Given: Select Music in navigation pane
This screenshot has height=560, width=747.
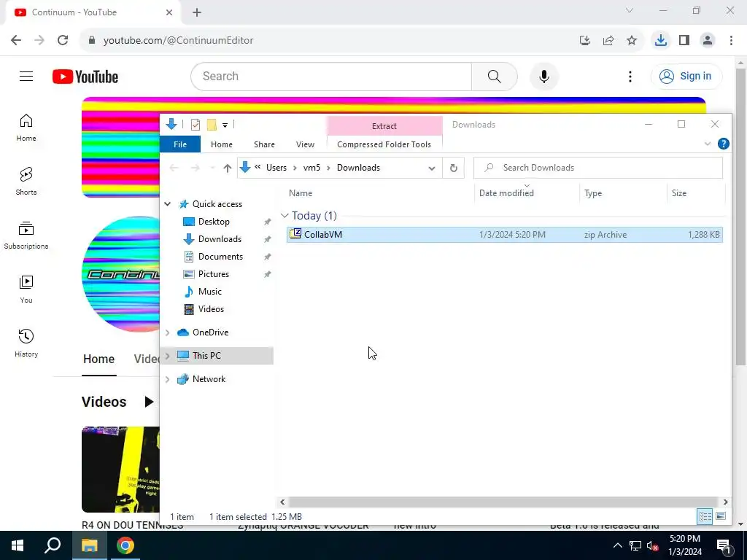Looking at the screenshot, I should coord(209,292).
